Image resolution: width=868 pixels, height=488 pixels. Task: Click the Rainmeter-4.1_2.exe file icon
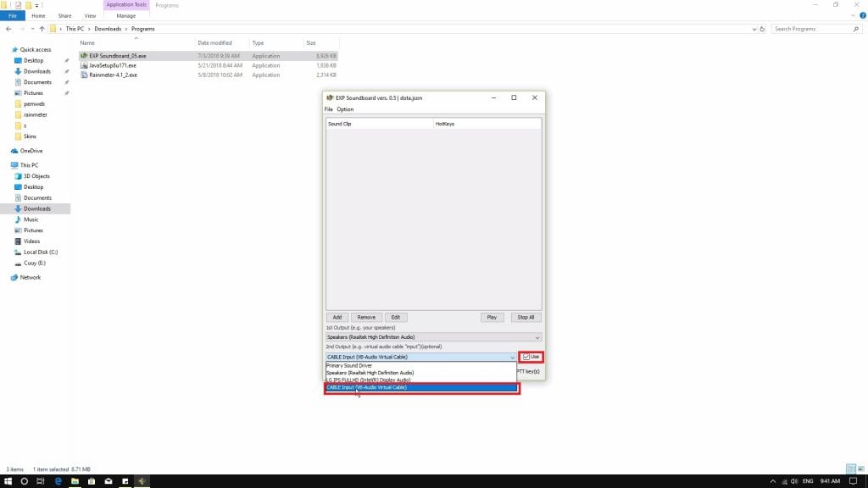coord(84,75)
